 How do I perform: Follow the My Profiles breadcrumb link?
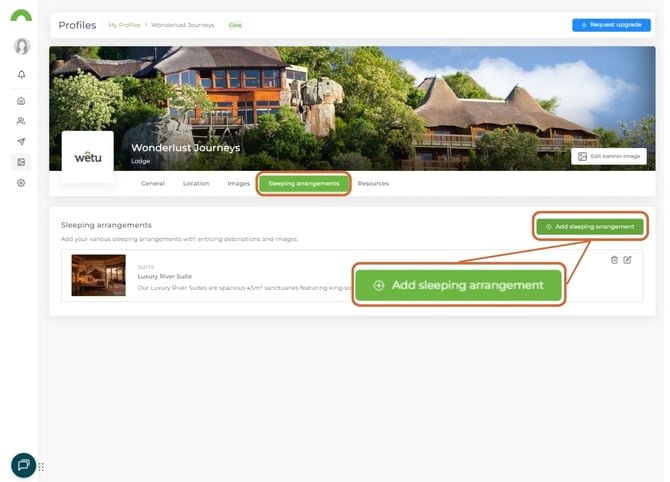125,25
